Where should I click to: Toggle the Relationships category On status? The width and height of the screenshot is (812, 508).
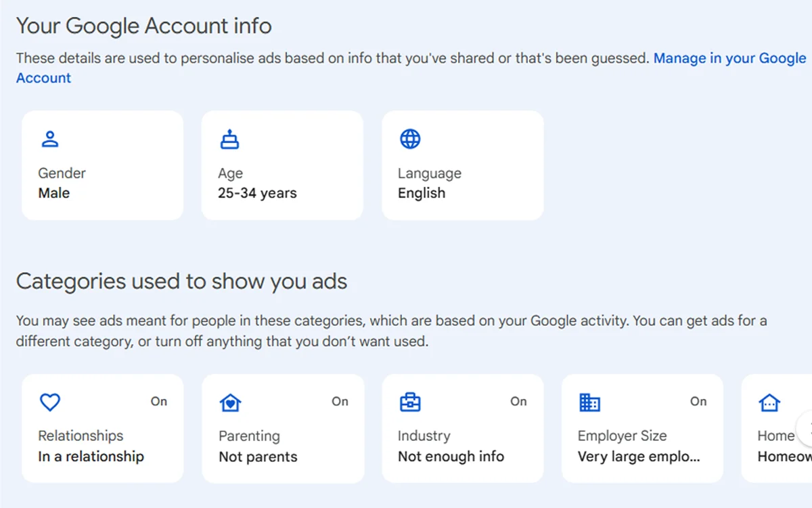pos(159,402)
